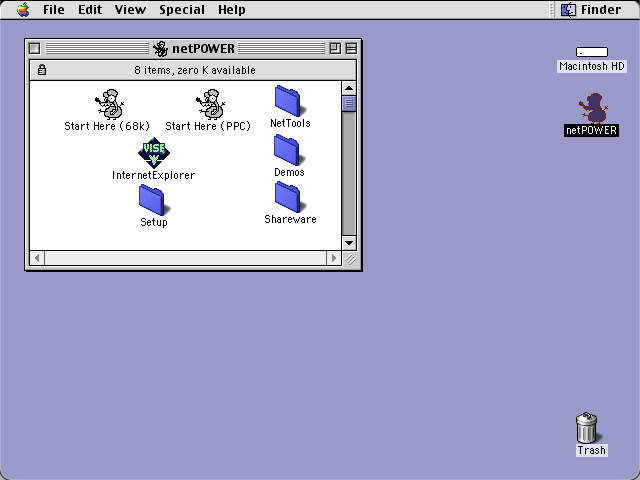Open the View menu
Screen dimensions: 640x480
tap(130, 9)
